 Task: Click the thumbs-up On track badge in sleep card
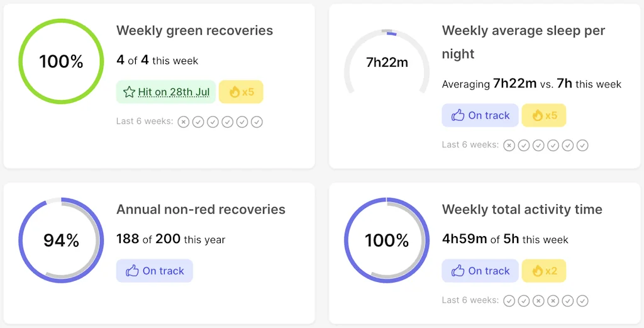tap(480, 115)
